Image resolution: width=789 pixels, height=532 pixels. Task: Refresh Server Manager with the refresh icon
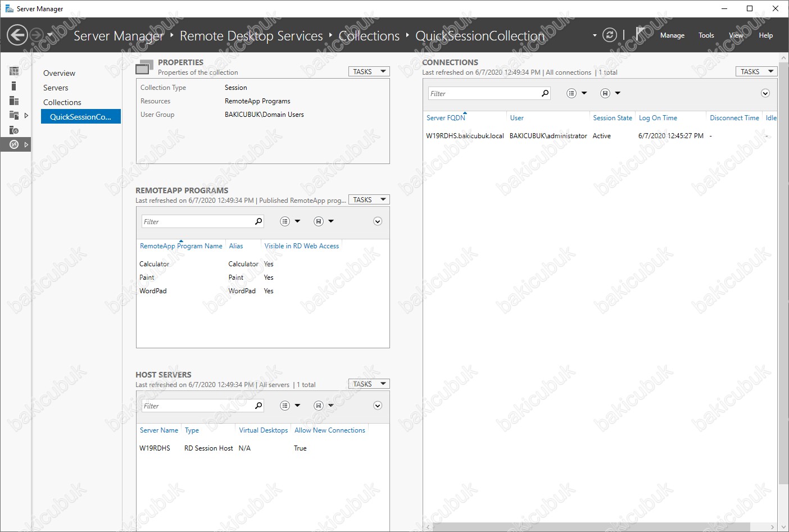(610, 35)
